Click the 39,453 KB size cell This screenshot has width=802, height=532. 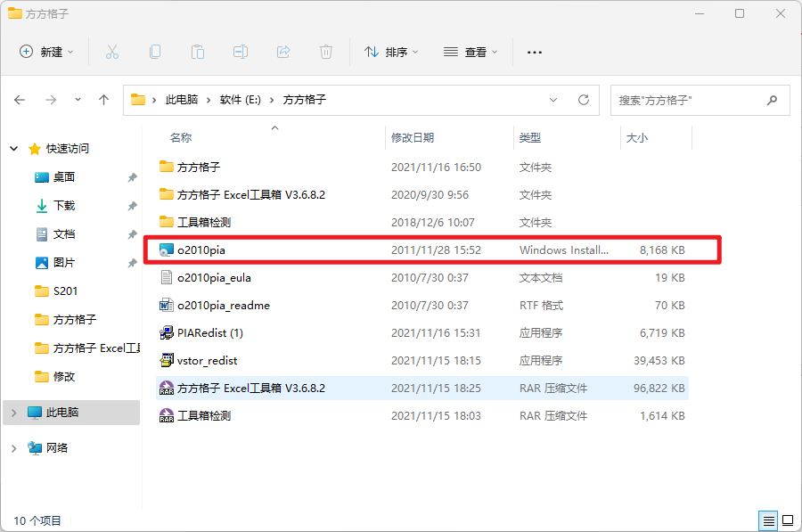659,361
